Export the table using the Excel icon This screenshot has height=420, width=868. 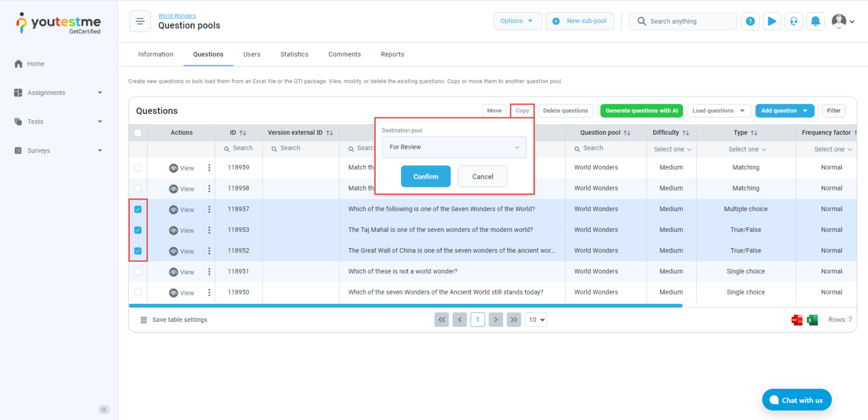[812, 320]
